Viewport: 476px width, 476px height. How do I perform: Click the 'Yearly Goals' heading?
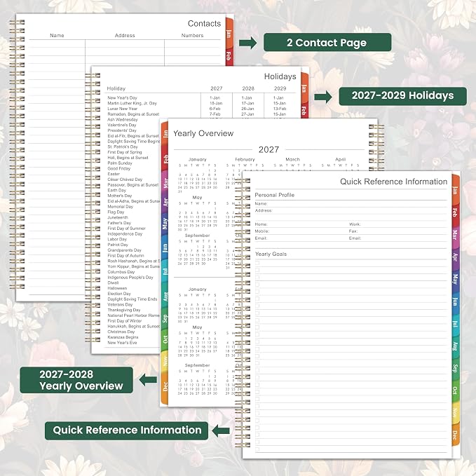pos(271,254)
